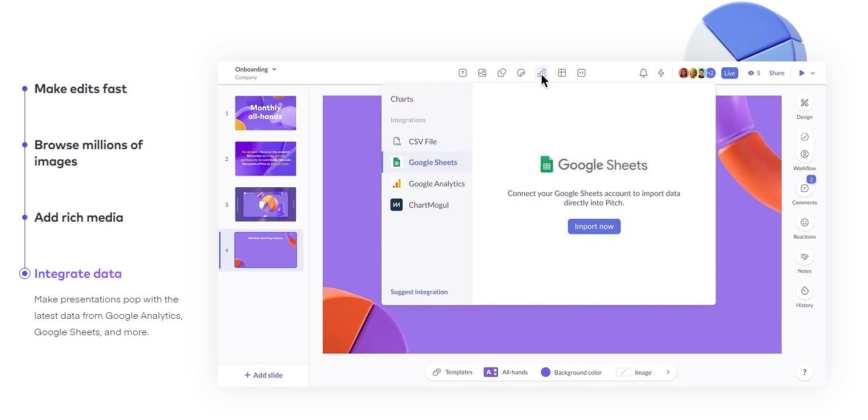This screenshot has height=420, width=868.
Task: Open the Notes panel
Action: pyautogui.click(x=804, y=261)
